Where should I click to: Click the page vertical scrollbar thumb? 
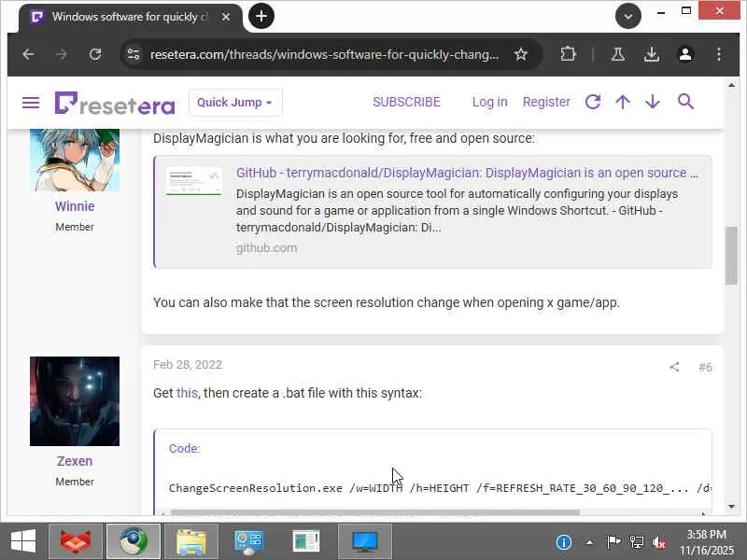[x=731, y=256]
